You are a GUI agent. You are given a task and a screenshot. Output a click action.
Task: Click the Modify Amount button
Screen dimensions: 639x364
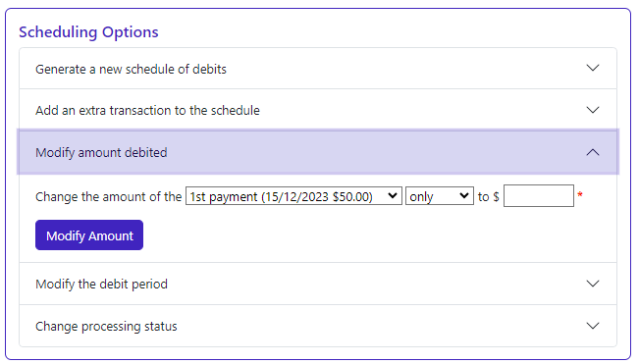tap(89, 235)
